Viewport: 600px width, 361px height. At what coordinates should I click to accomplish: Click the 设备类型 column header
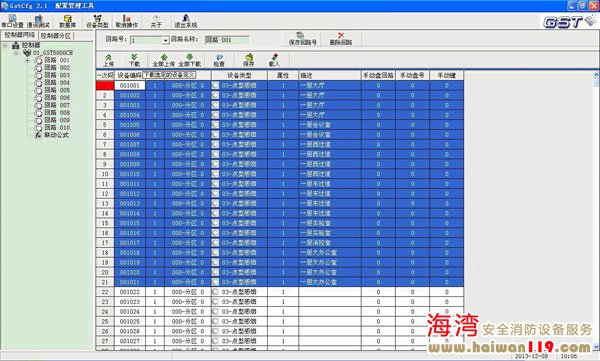tap(239, 75)
